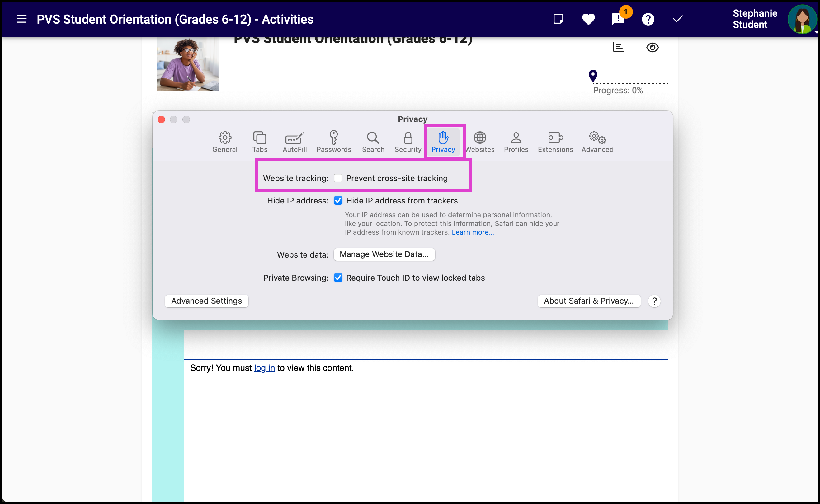The width and height of the screenshot is (820, 504).
Task: Open the Extensions settings tab
Action: 555,142
